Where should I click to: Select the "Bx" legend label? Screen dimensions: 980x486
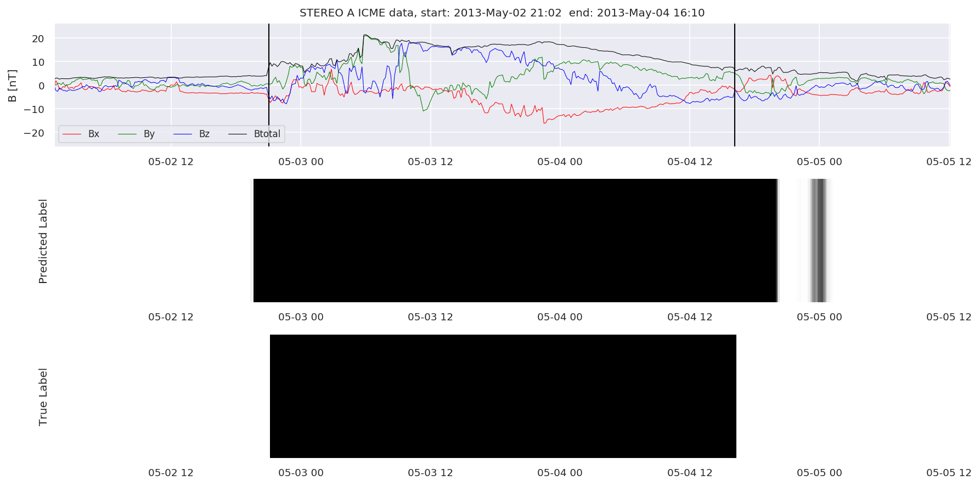coord(94,134)
